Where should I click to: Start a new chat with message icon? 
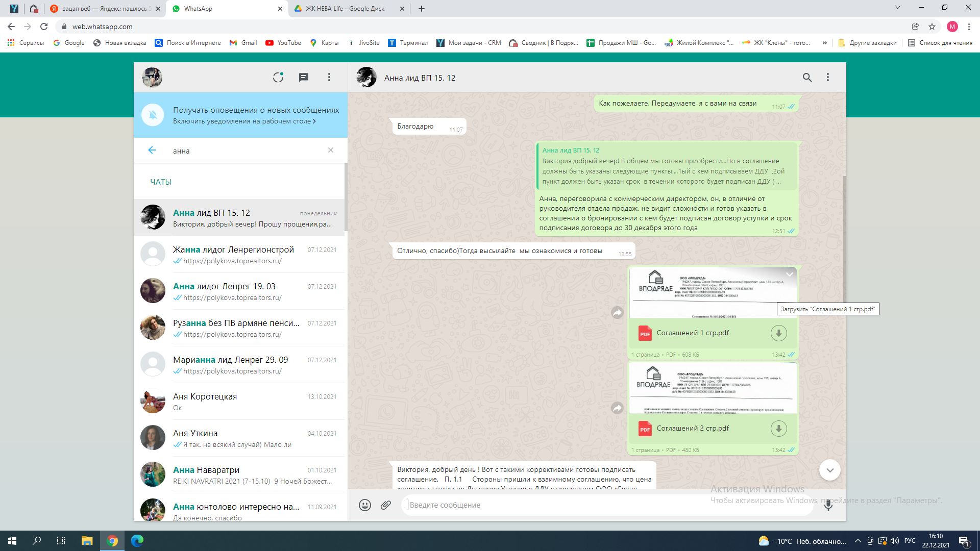(x=303, y=77)
